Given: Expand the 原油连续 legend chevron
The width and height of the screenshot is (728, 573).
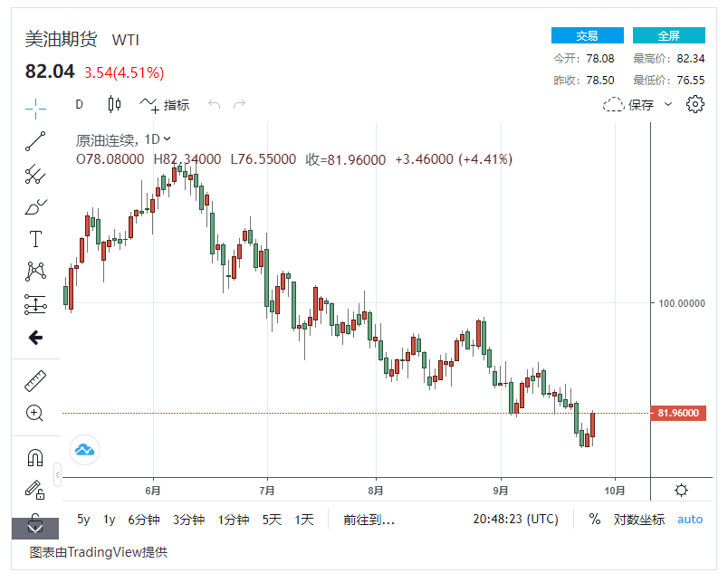Looking at the screenshot, I should click(x=168, y=139).
